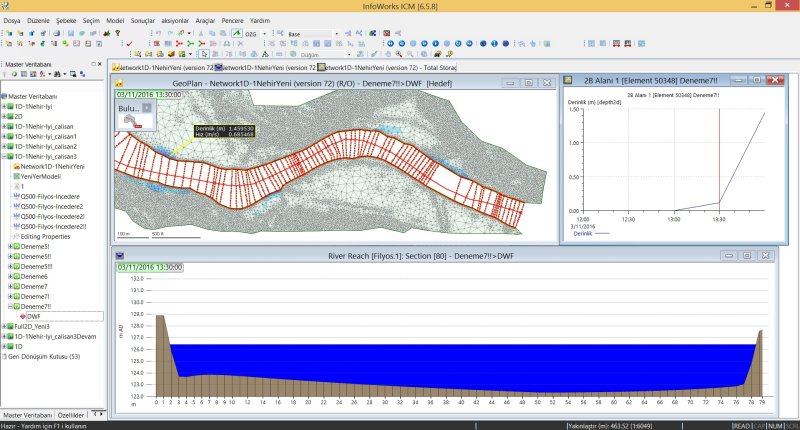Toggle the Master Veritabanı panel pin
The image size is (800, 430).
coord(94,64)
